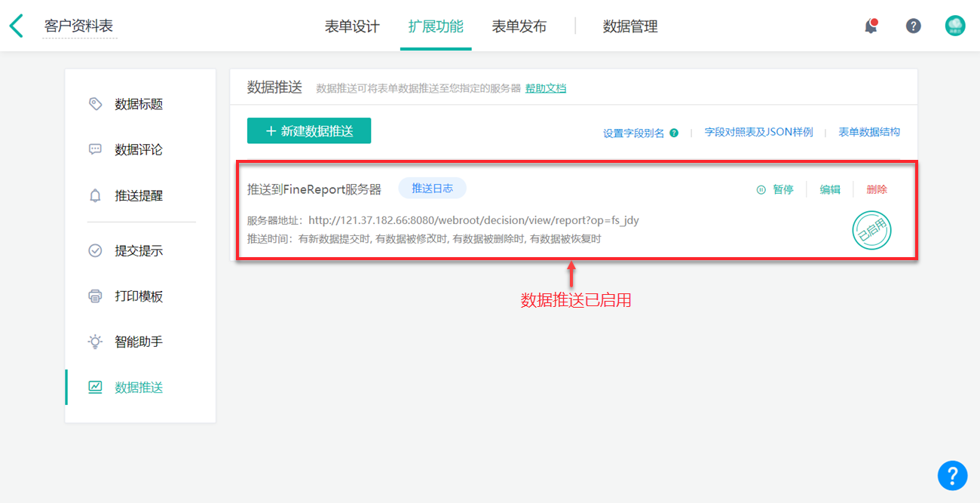
Task: Open the 表单数据结构 link
Action: click(x=869, y=132)
